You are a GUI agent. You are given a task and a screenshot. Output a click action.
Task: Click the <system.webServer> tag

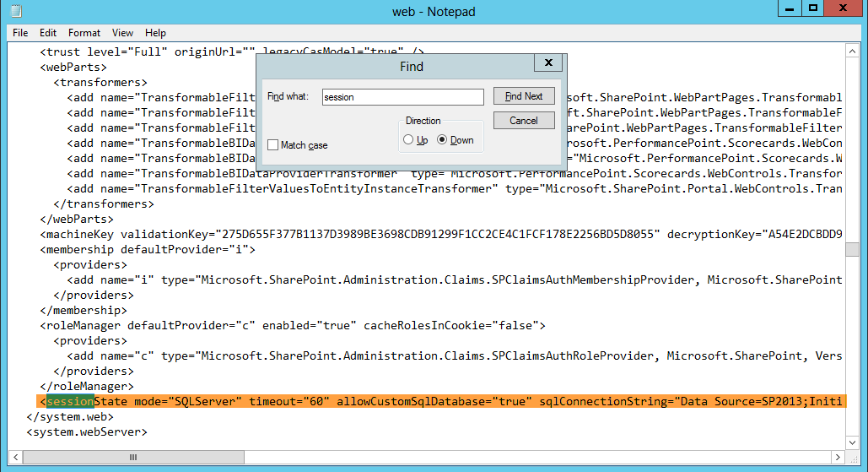(x=87, y=431)
